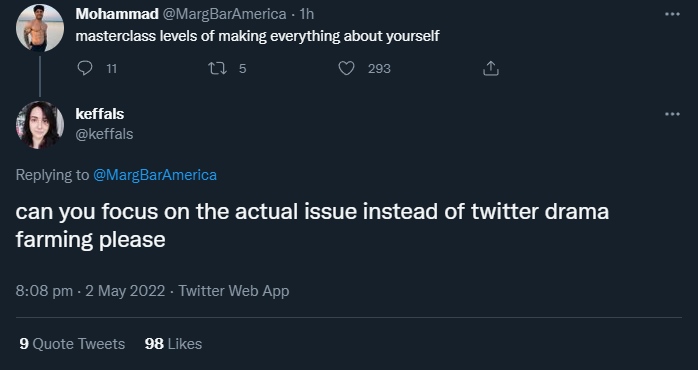Select the reply count 11
The height and width of the screenshot is (370, 698).
(112, 69)
